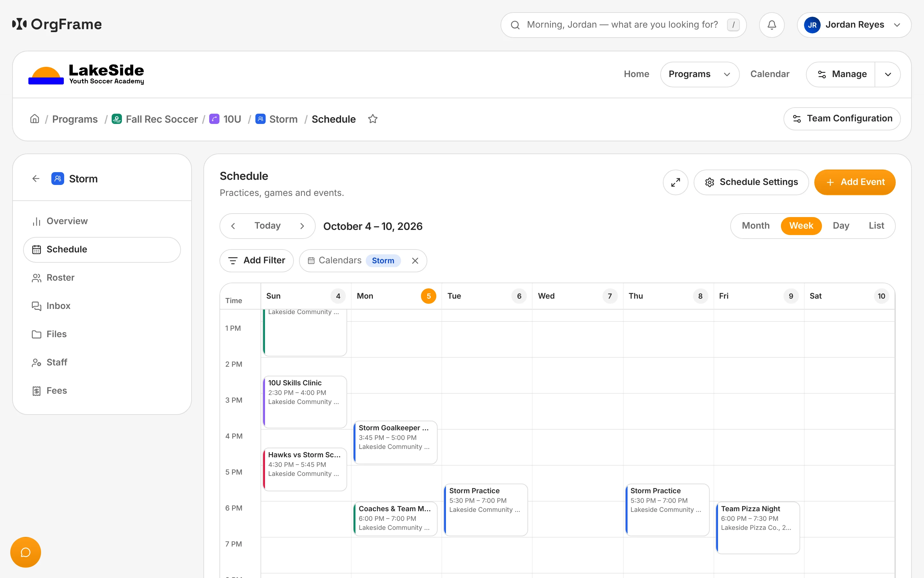Go to next week arrow
The height and width of the screenshot is (578, 924).
(302, 226)
